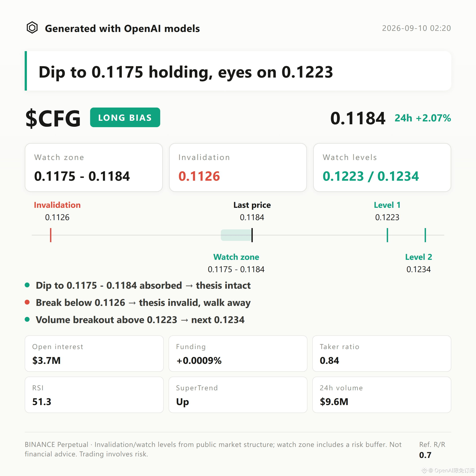
Task: Select the RSI 51.3 tile
Action: (94, 395)
